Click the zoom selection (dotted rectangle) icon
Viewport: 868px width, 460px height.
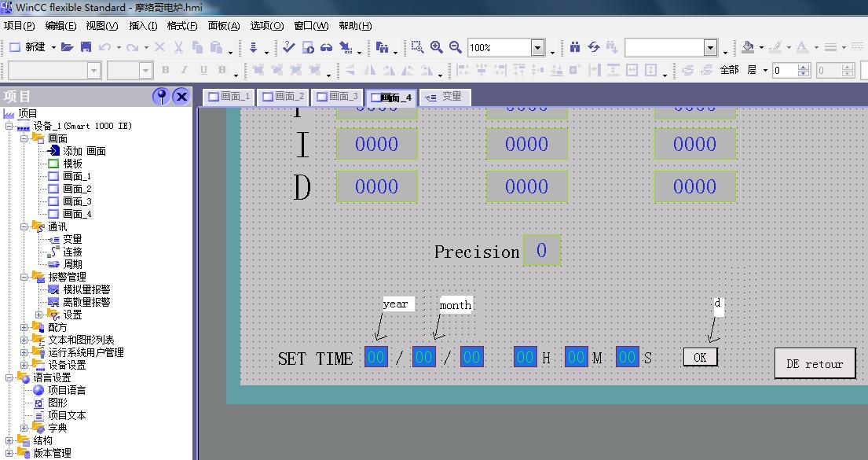point(417,47)
